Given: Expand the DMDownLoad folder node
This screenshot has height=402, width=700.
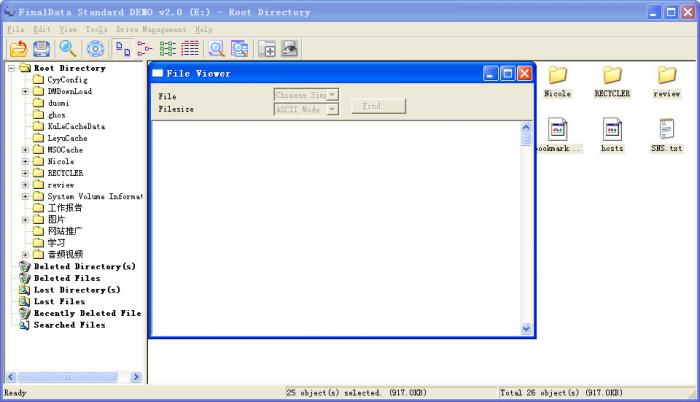Looking at the screenshot, I should click(x=25, y=91).
